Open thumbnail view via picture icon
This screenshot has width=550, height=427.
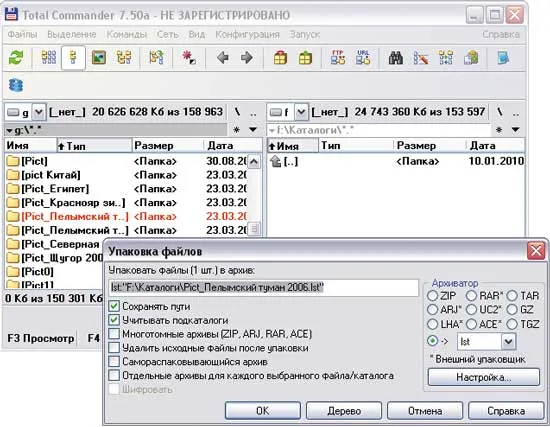coord(99,58)
